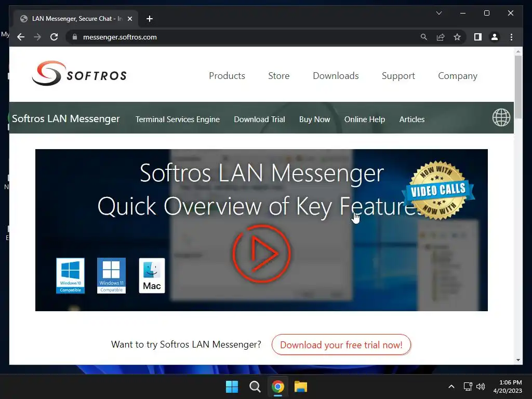
Task: Go to Terminal Services Engine page
Action: click(x=178, y=119)
